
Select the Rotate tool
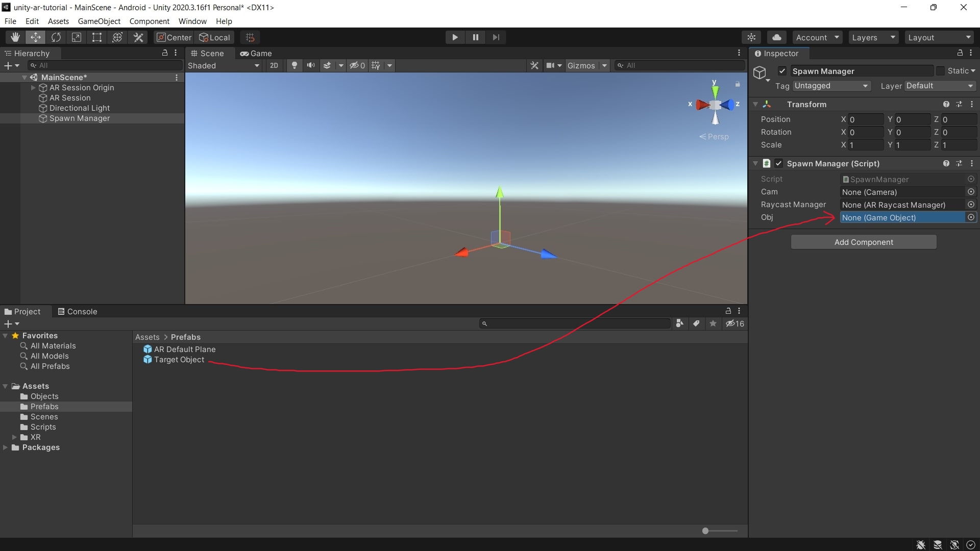click(56, 37)
